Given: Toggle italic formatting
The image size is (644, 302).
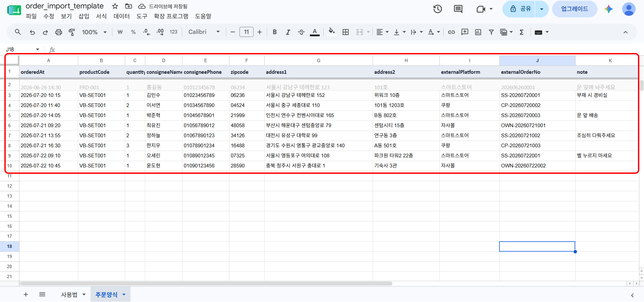Looking at the screenshot, I should (288, 32).
